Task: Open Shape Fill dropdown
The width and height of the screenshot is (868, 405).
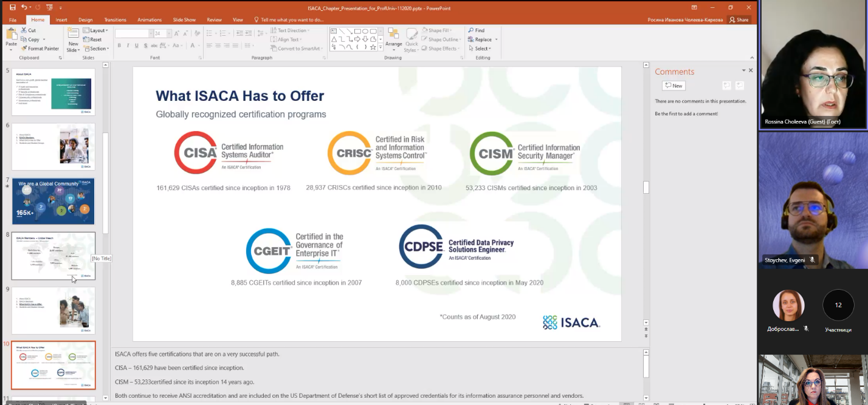Action: [x=437, y=30]
